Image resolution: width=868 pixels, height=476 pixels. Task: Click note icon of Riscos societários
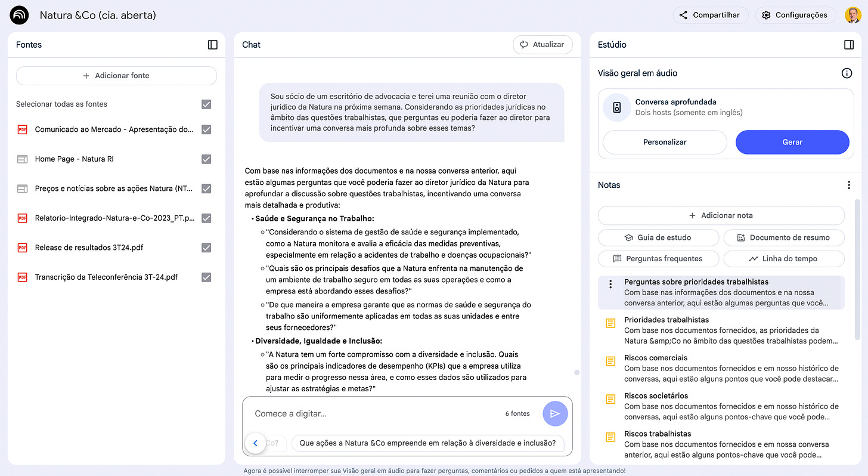pyautogui.click(x=610, y=399)
